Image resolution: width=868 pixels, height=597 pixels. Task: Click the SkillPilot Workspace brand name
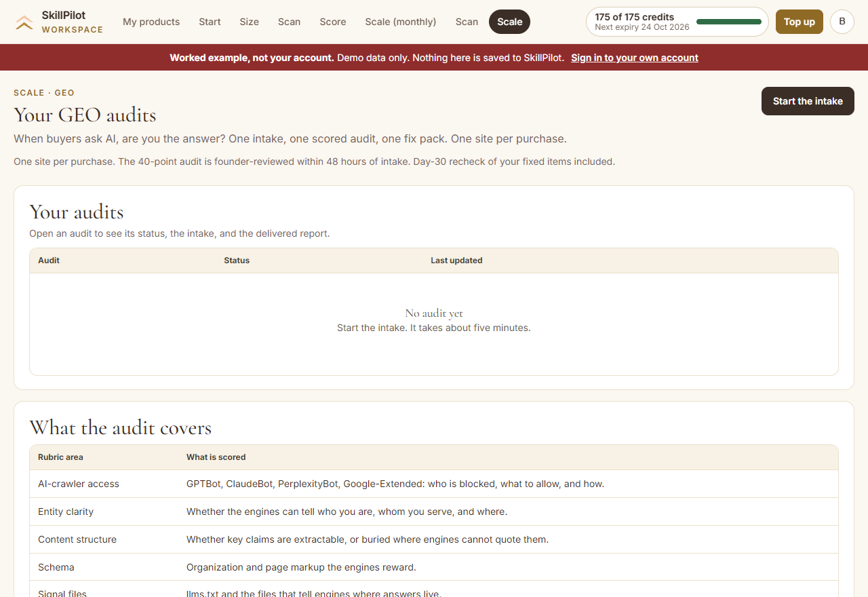click(73, 22)
